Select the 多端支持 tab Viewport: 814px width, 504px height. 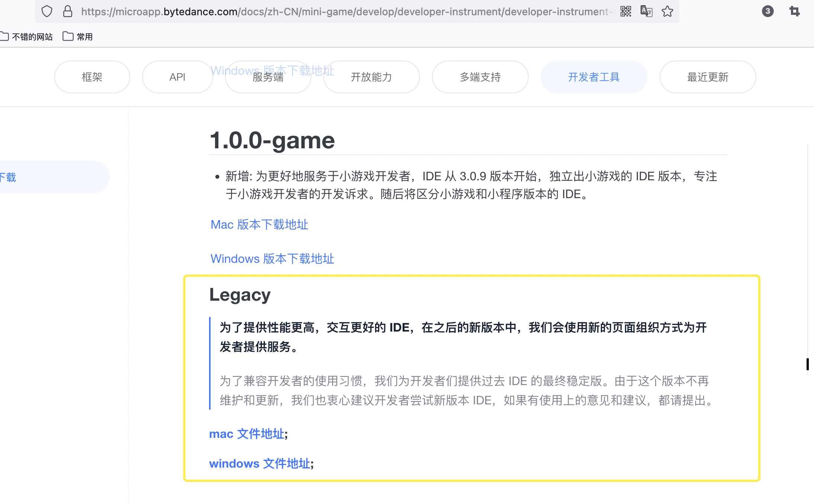pyautogui.click(x=480, y=77)
